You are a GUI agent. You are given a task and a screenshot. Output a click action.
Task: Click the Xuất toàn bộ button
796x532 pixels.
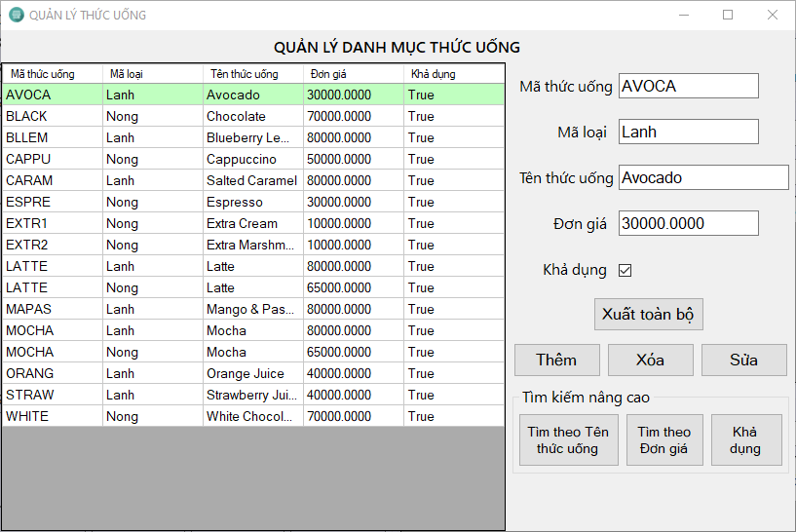648,314
